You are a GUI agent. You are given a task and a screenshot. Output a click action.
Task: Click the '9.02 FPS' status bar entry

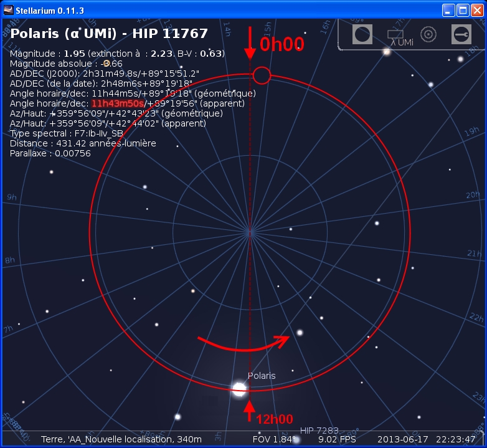point(338,439)
